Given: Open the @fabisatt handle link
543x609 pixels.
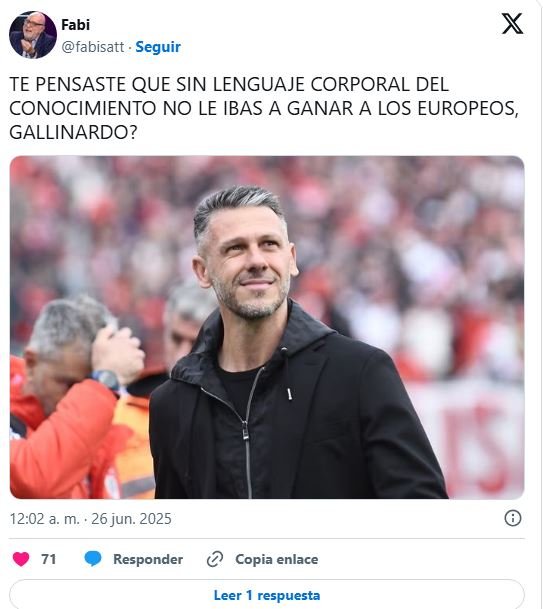Looking at the screenshot, I should pos(93,47).
